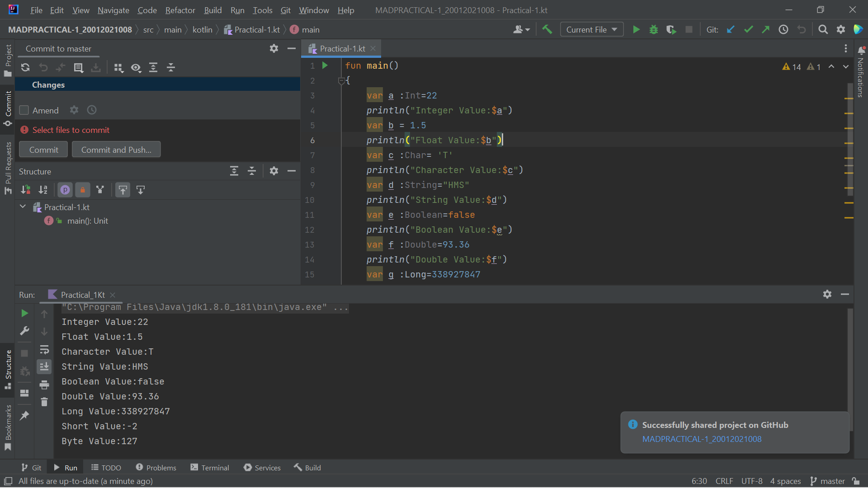Refresh changes in Commit panel
This screenshot has width=868, height=488.
(25, 68)
